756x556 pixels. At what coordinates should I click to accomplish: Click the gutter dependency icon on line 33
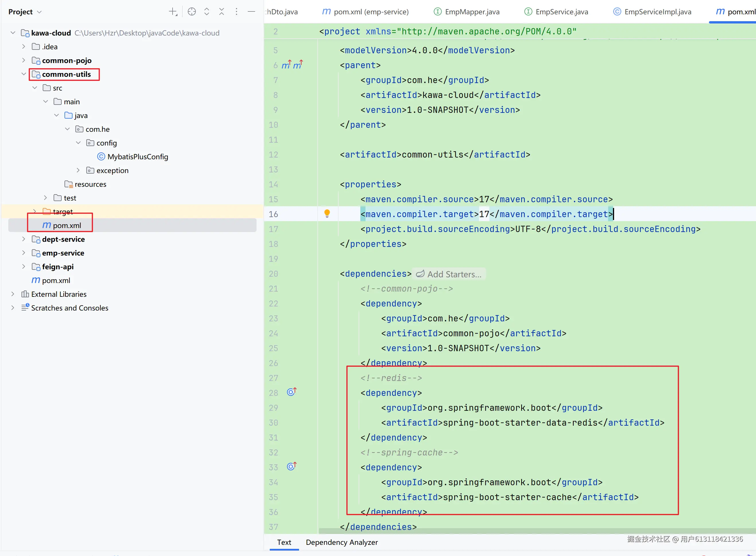[291, 466]
